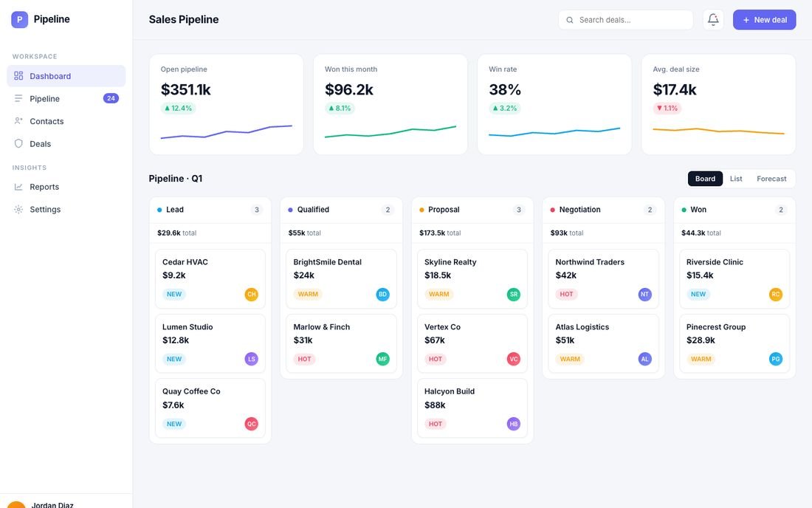Click the QC avatar on Quay Coffee Co
Image resolution: width=812 pixels, height=508 pixels.
coord(251,424)
